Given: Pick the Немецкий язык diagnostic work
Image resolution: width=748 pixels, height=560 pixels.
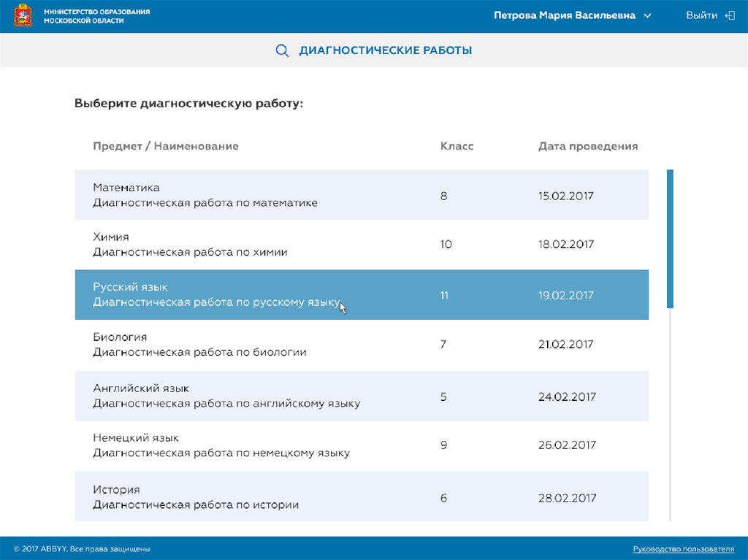Looking at the screenshot, I should click(362, 445).
